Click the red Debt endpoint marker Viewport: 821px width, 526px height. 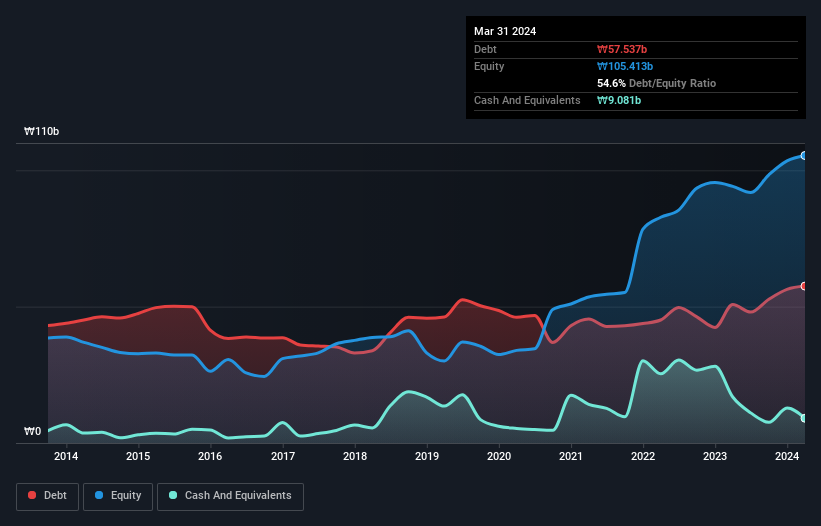click(804, 286)
